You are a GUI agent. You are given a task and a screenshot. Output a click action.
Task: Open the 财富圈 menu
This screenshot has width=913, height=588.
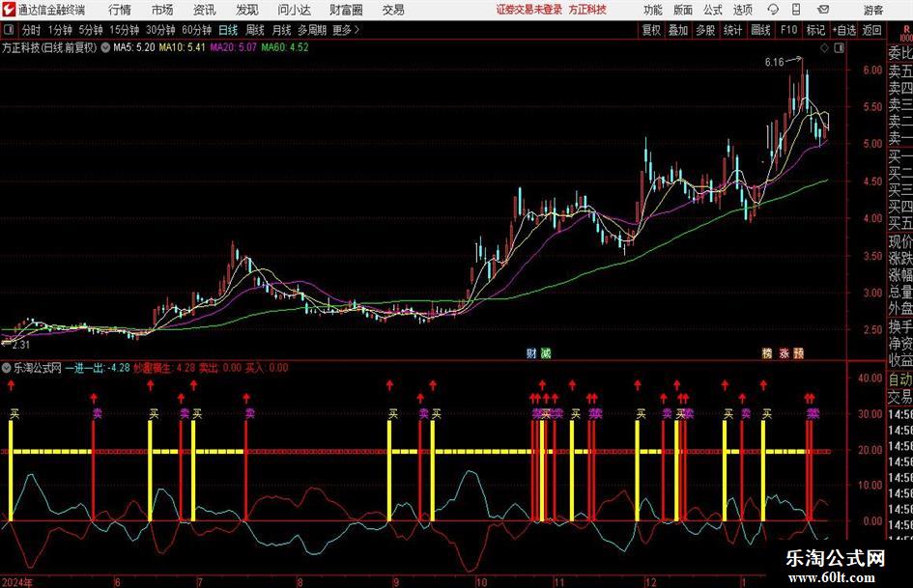pos(346,10)
